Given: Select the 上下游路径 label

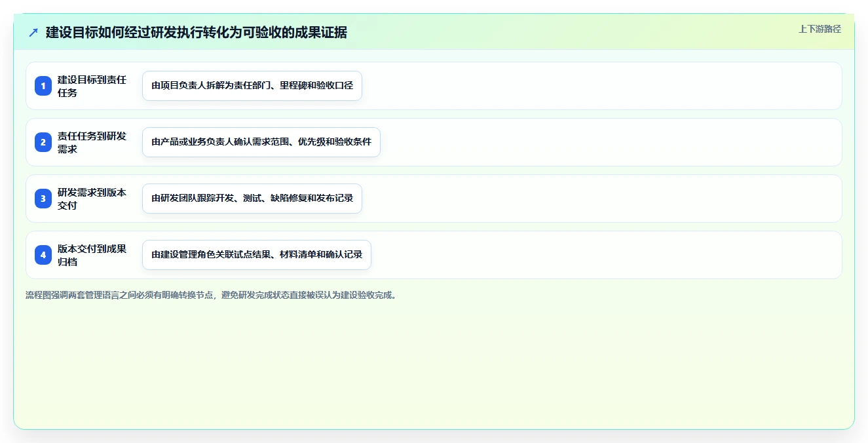Looking at the screenshot, I should click(820, 29).
